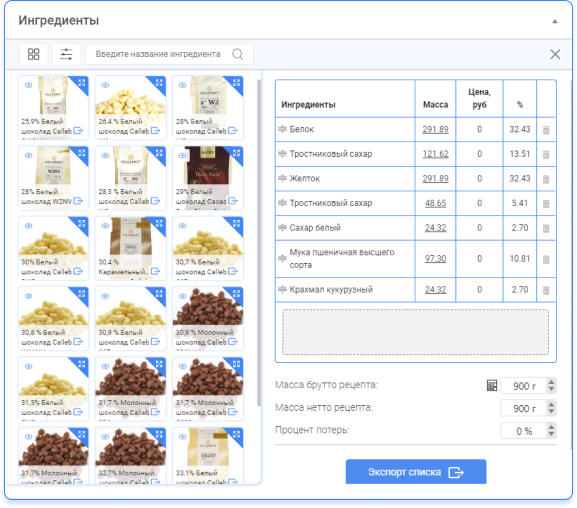The height and width of the screenshot is (508, 577).
Task: Delete the Желток ingredient row
Action: pos(546,179)
